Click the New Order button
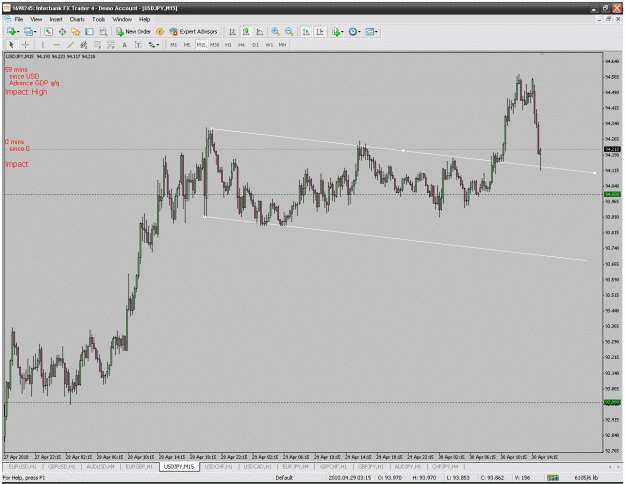 (x=134, y=31)
